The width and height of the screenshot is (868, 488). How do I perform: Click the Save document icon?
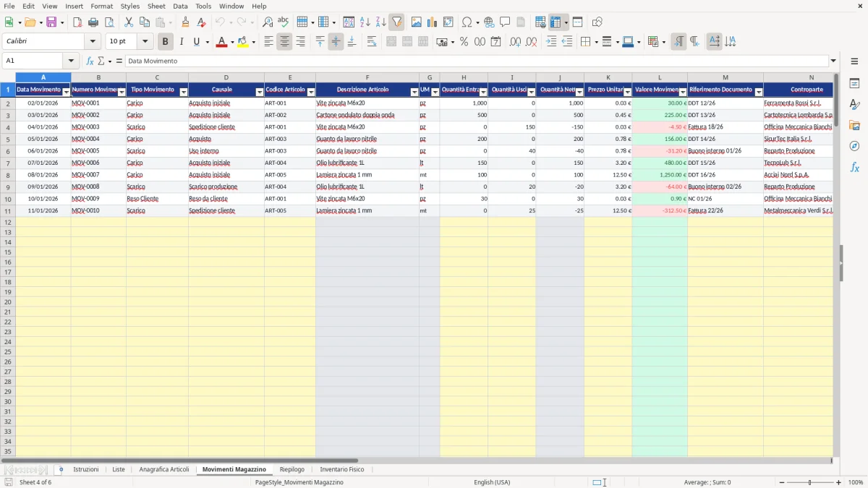pos(51,22)
